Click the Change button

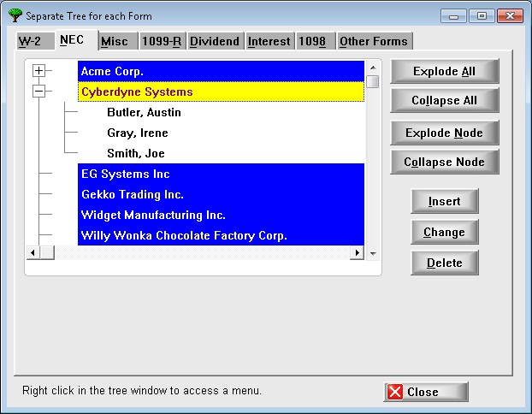click(445, 232)
